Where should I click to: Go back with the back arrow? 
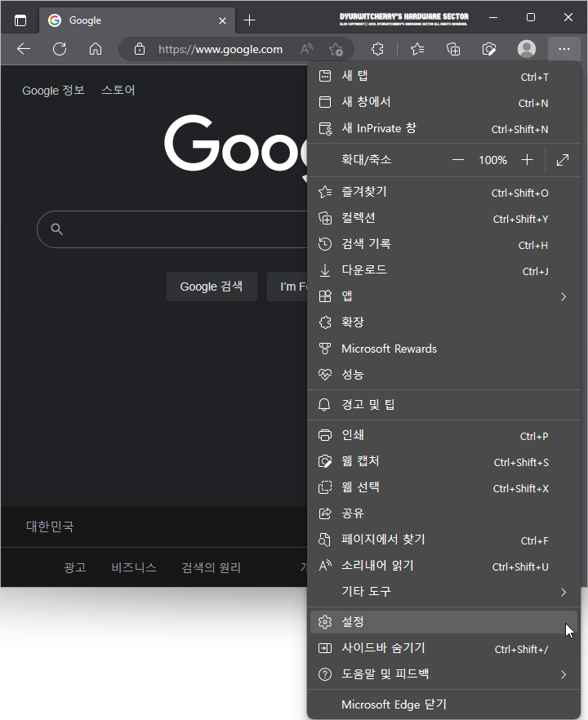click(x=24, y=49)
